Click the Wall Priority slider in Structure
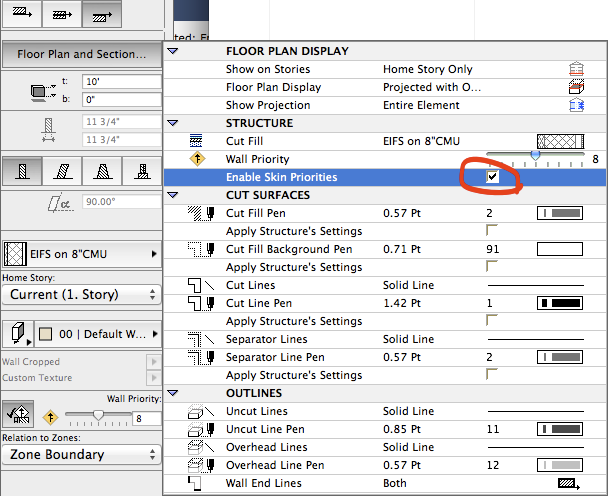The height and width of the screenshot is (496, 608). [x=535, y=156]
